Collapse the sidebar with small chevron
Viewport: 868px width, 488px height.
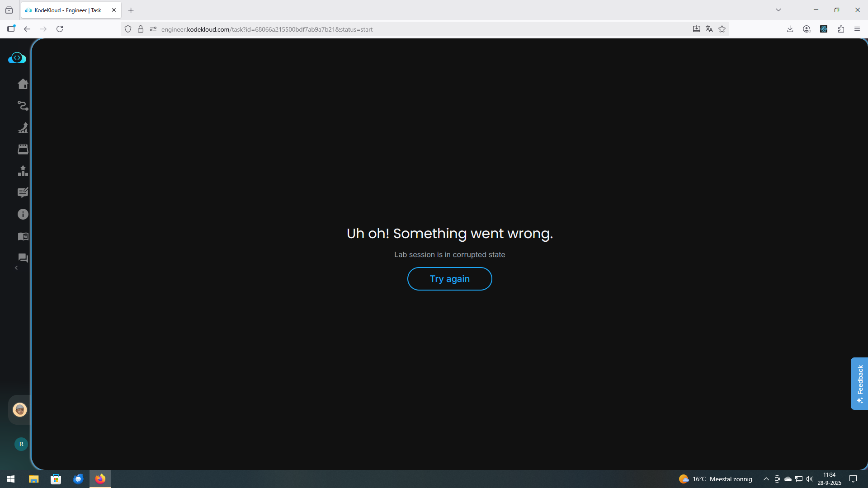[x=16, y=268]
